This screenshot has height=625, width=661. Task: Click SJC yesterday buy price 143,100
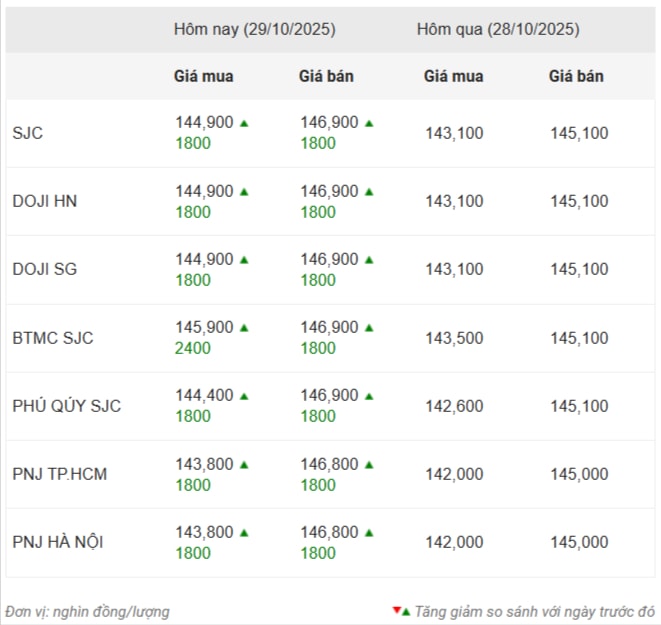pos(454,134)
